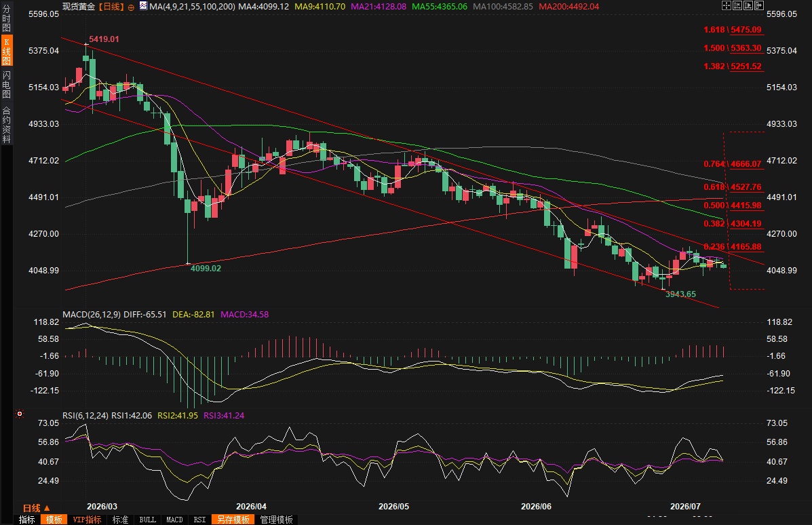This screenshot has width=812, height=525.
Task: Click the jump-to-start chart icon
Action: (x=737, y=5)
